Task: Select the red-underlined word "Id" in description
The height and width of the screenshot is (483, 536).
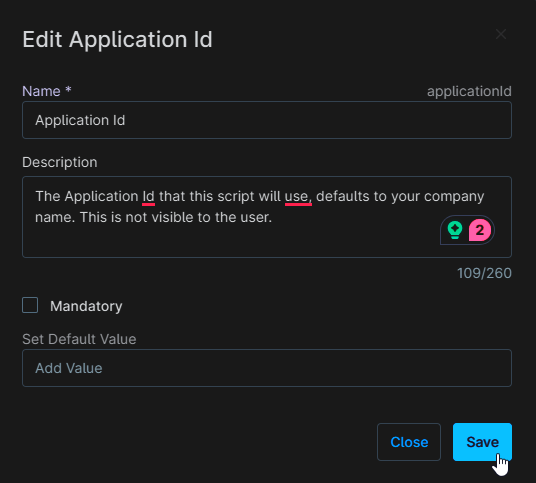Action: [x=148, y=197]
